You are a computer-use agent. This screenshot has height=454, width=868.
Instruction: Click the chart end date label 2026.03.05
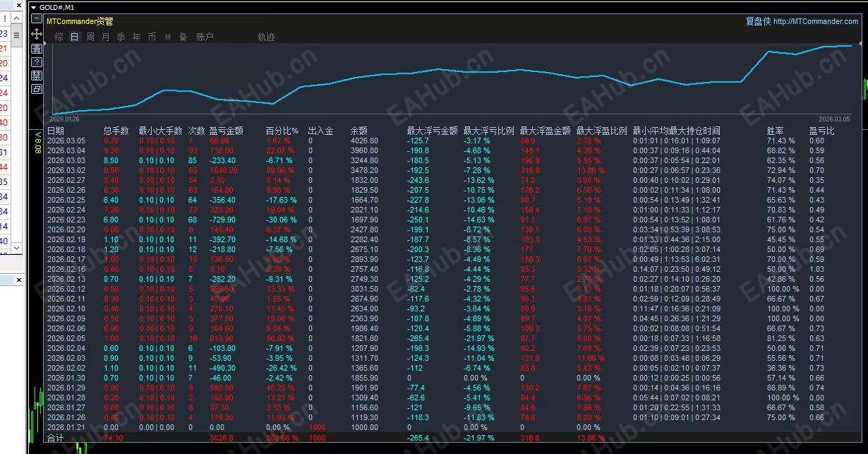click(x=834, y=119)
